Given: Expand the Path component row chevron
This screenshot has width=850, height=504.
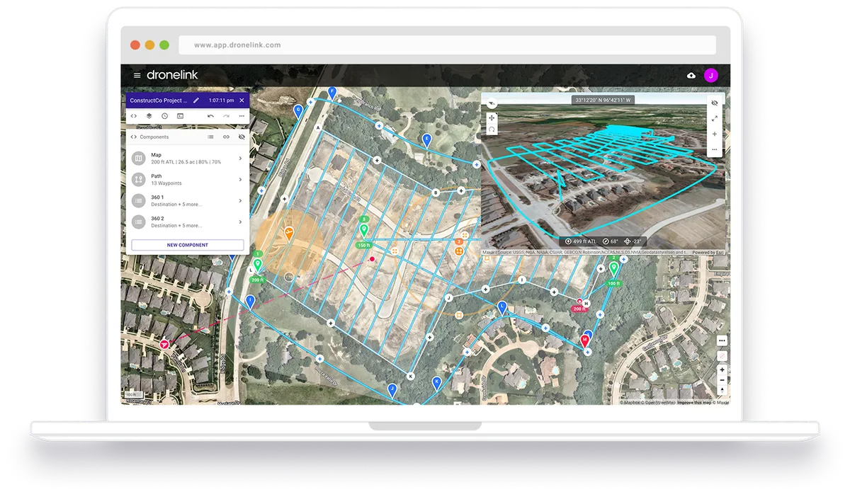Looking at the screenshot, I should 240,180.
